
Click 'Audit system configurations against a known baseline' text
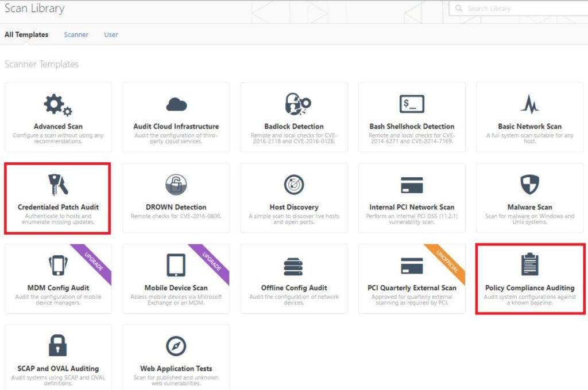[529, 300]
